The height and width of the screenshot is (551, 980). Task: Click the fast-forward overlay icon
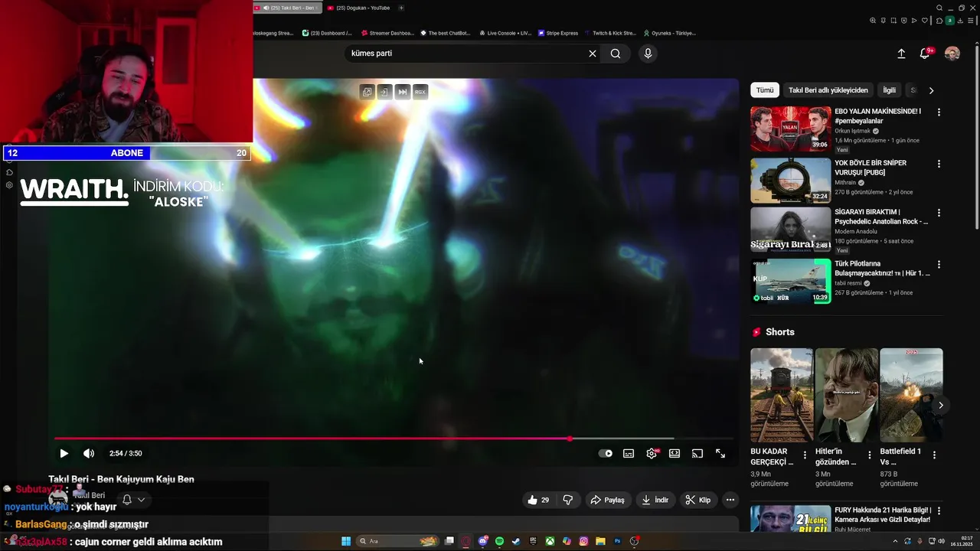[403, 92]
